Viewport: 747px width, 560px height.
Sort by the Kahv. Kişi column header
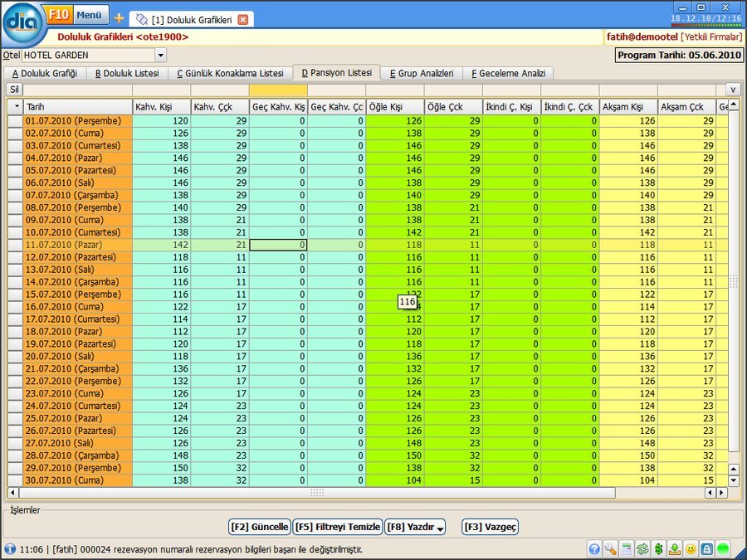(162, 107)
